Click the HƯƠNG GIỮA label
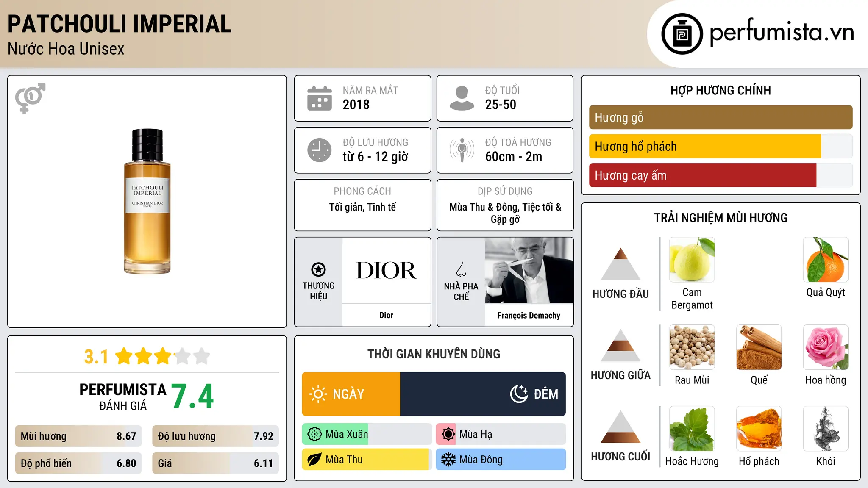The image size is (868, 488). pos(620,375)
